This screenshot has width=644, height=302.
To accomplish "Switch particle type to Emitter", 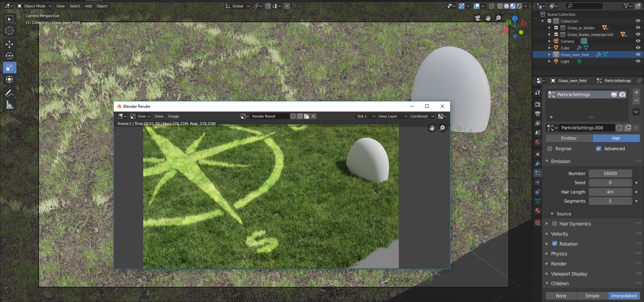I will tap(569, 138).
